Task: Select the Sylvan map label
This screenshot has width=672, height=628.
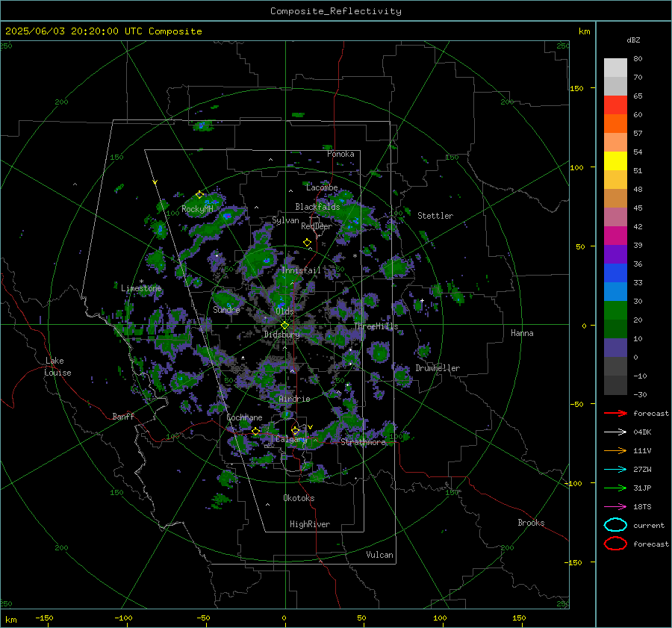Action: pyautogui.click(x=285, y=220)
